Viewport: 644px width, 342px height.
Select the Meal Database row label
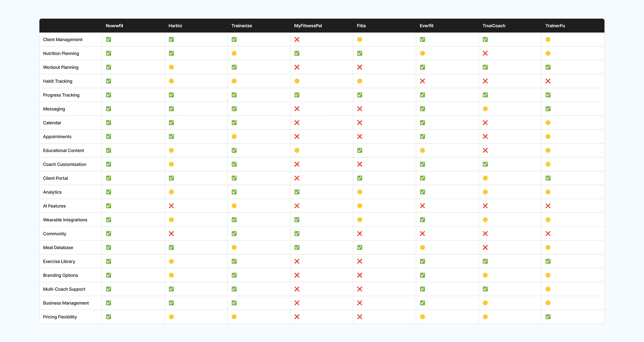click(58, 247)
